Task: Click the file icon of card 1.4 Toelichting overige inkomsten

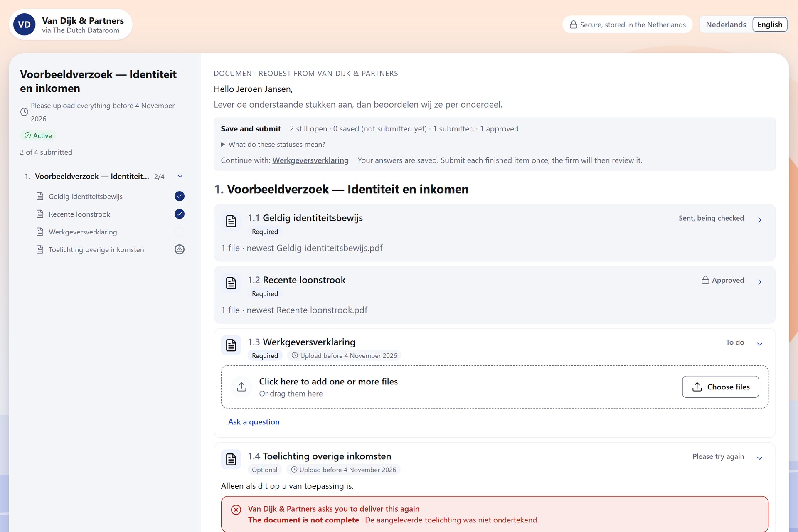Action: click(x=231, y=459)
